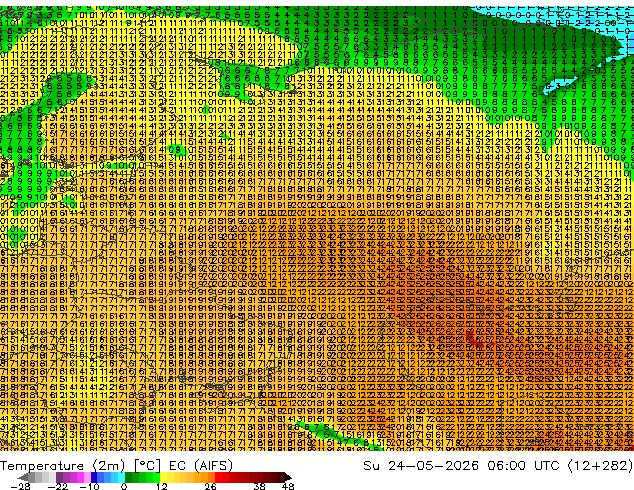This screenshot has height=490, width=634.
Task: Click the blue-cyan section of the legend
Action: click(x=108, y=477)
